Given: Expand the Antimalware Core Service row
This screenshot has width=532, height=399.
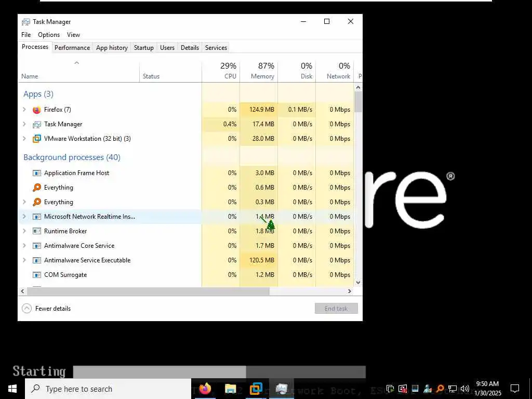Looking at the screenshot, I should click(24, 245).
